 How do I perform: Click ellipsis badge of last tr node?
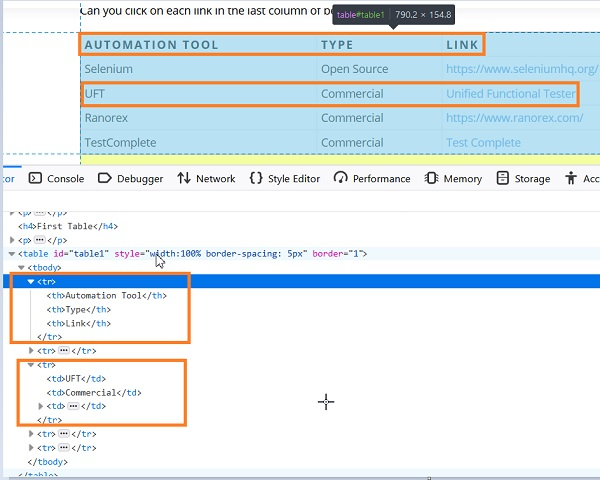tap(64, 448)
